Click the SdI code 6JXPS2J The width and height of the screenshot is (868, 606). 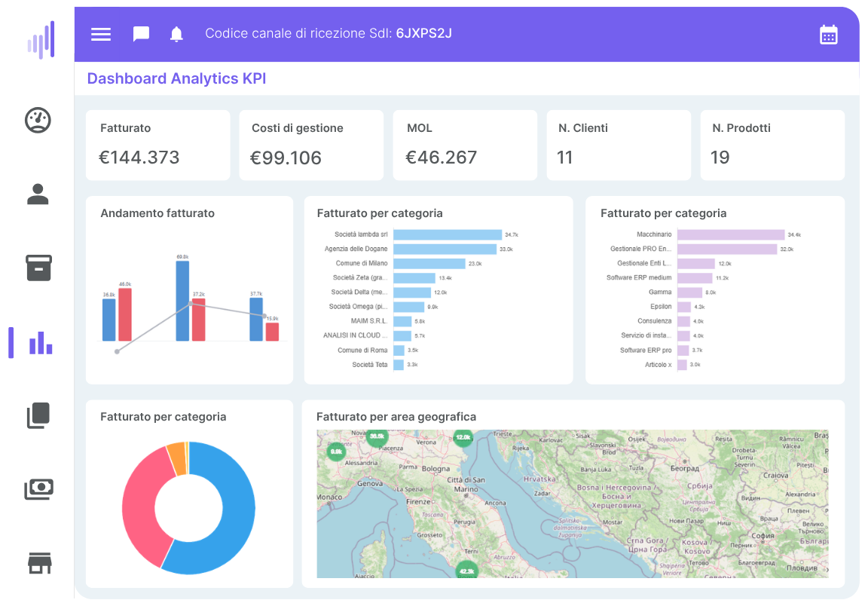tap(424, 33)
